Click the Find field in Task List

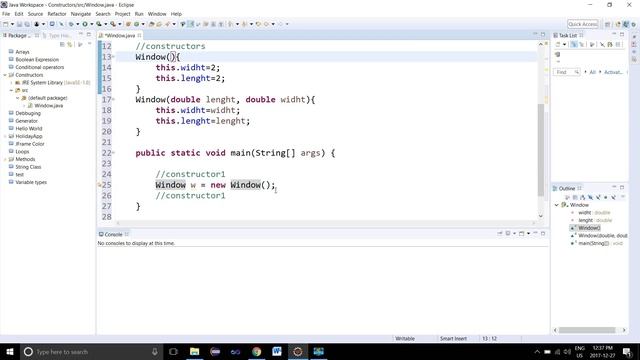567,72
